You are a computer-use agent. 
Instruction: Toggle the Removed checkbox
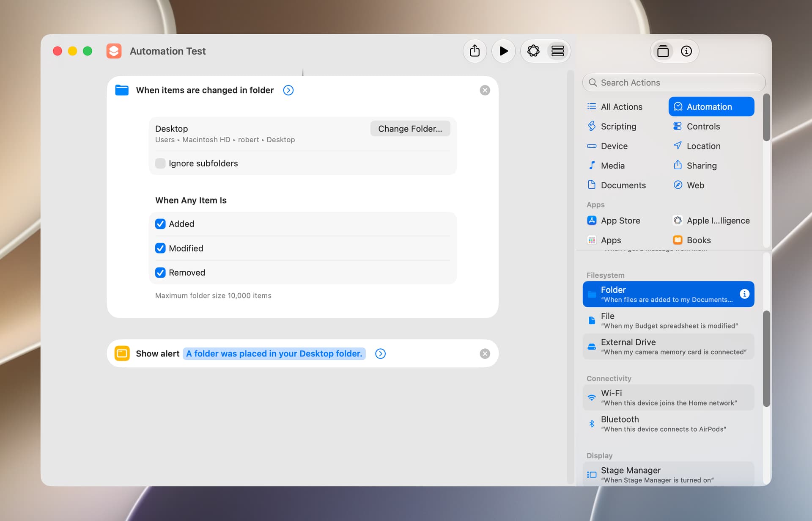tap(160, 273)
